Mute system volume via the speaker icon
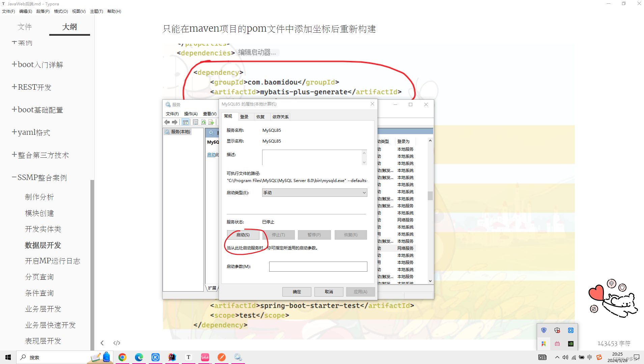The image size is (644, 364). [565, 358]
